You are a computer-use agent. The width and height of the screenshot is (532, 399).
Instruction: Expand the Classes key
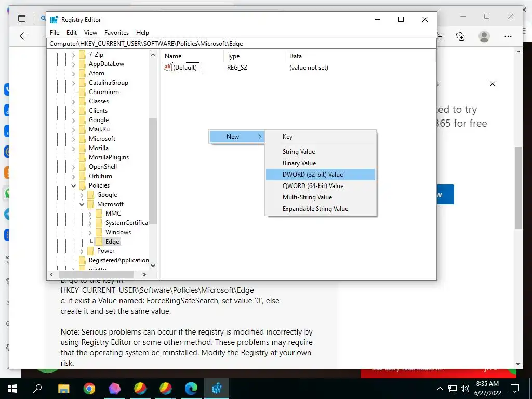tap(74, 101)
